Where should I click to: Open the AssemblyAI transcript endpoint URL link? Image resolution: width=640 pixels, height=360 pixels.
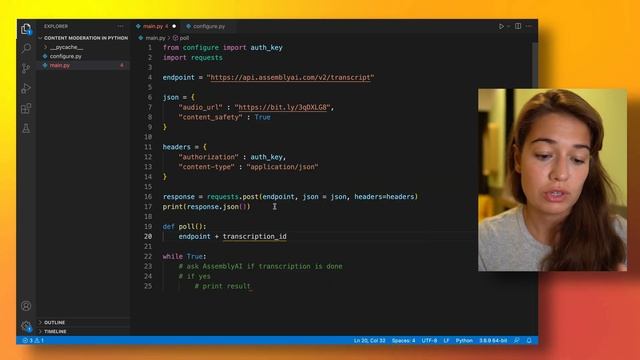pyautogui.click(x=290, y=78)
